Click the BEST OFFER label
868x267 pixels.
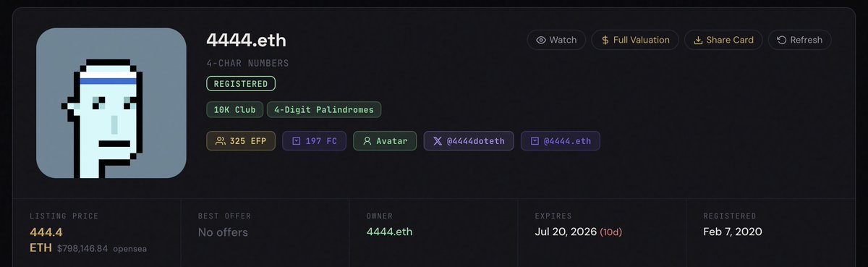(x=226, y=216)
